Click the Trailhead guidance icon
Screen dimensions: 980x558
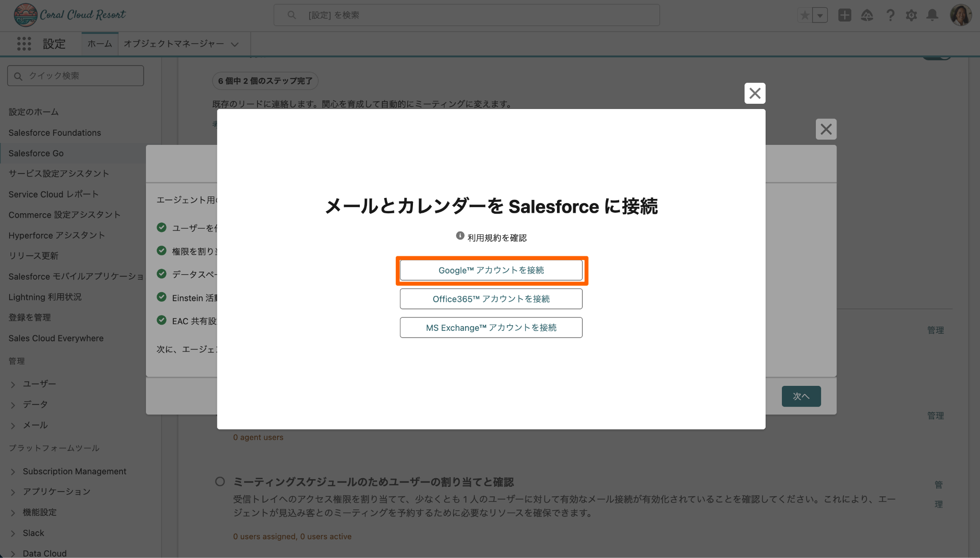(x=867, y=15)
